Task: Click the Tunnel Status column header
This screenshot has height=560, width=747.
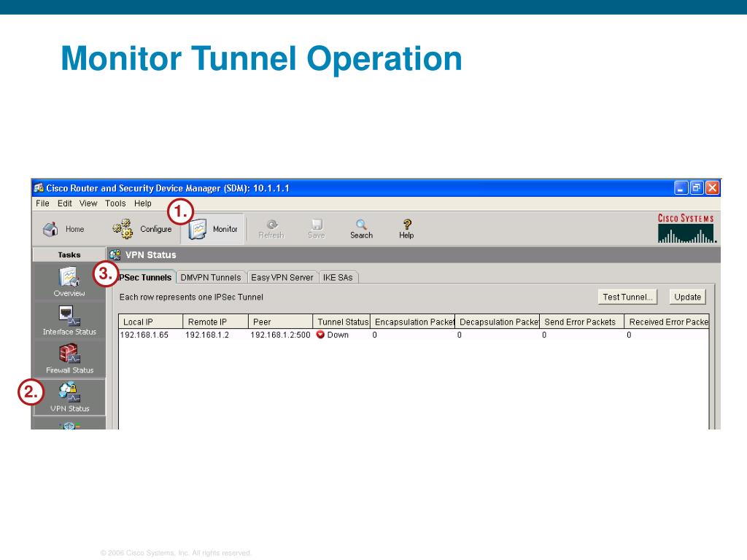Action: (341, 322)
